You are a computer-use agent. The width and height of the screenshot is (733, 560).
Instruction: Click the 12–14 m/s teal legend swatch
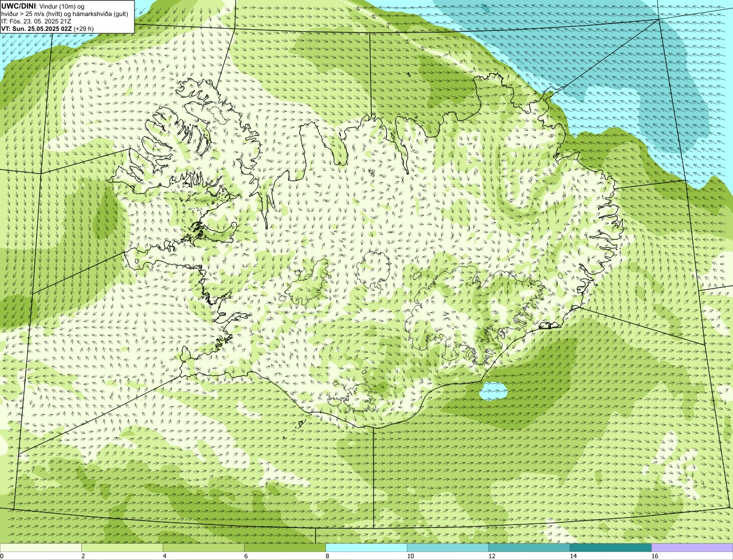529,548
